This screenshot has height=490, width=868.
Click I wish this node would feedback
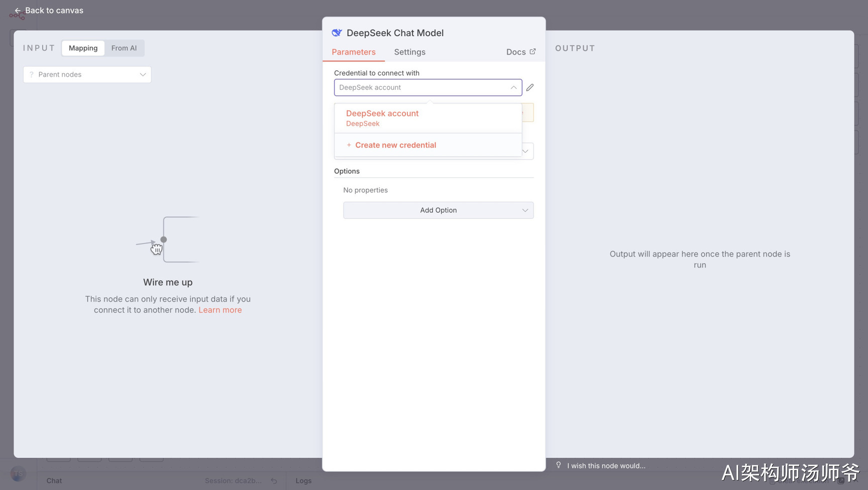point(606,466)
